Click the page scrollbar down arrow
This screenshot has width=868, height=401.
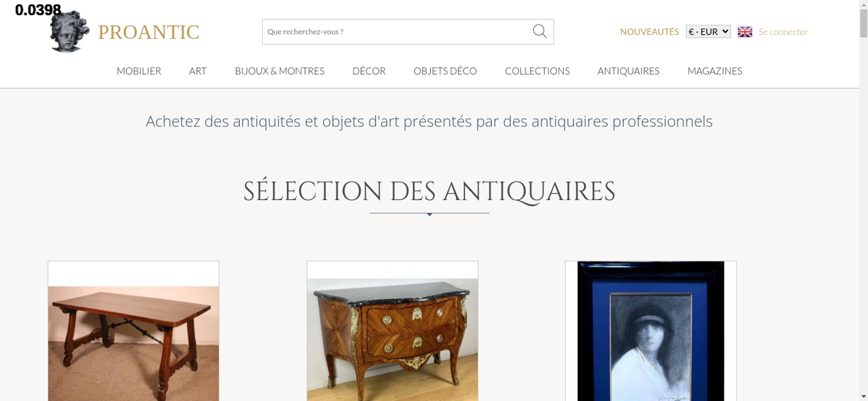(863, 396)
